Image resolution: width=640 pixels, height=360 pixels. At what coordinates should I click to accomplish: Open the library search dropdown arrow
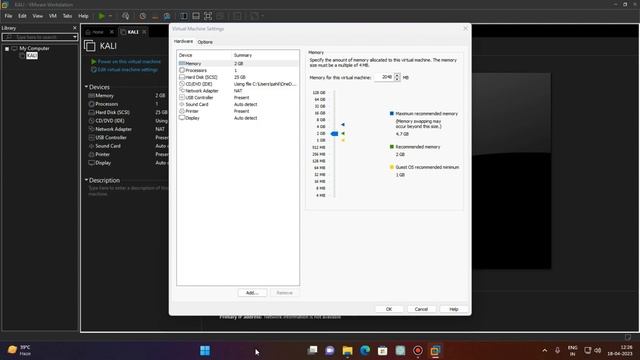coord(75,37)
